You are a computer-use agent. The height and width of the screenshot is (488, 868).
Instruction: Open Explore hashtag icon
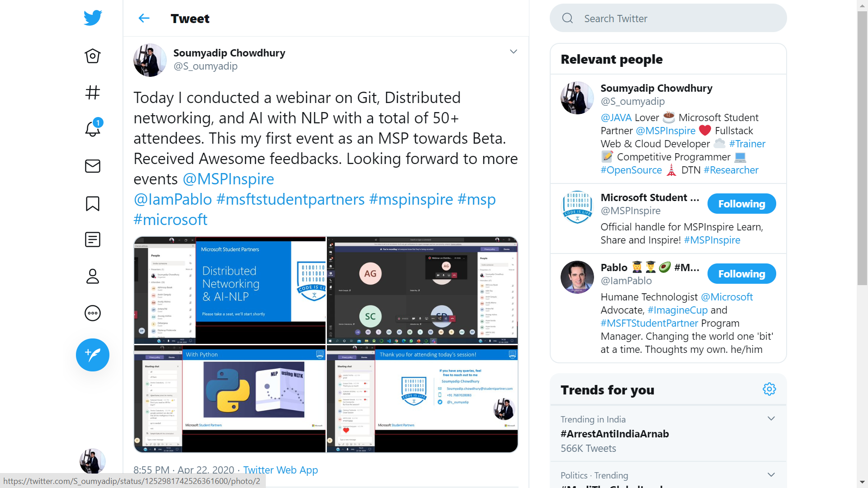[x=93, y=93]
